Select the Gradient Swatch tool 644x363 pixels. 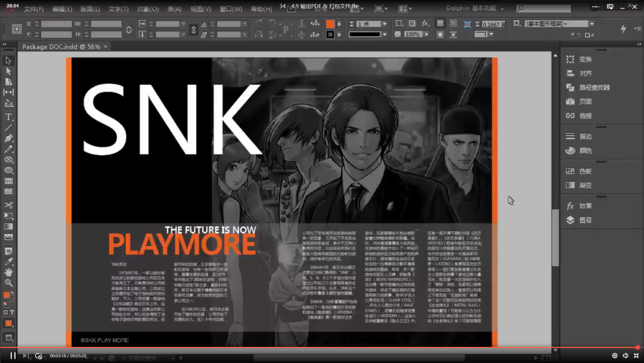click(x=8, y=226)
